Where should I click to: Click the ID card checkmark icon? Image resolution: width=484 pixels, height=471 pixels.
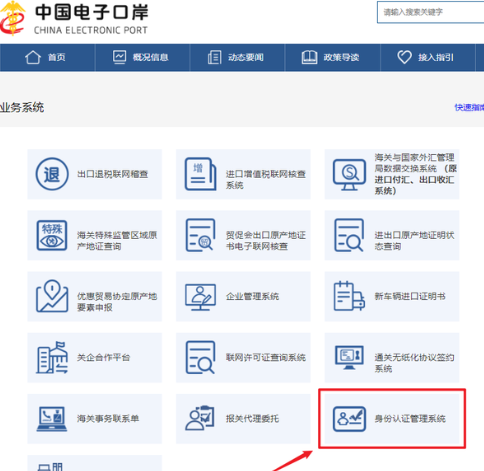(349, 419)
